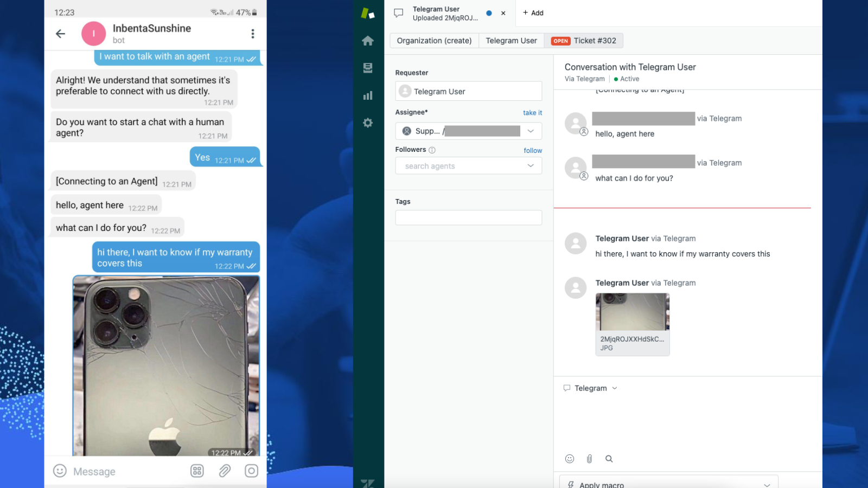Click the attachment paperclip in reply composer

[x=589, y=459]
